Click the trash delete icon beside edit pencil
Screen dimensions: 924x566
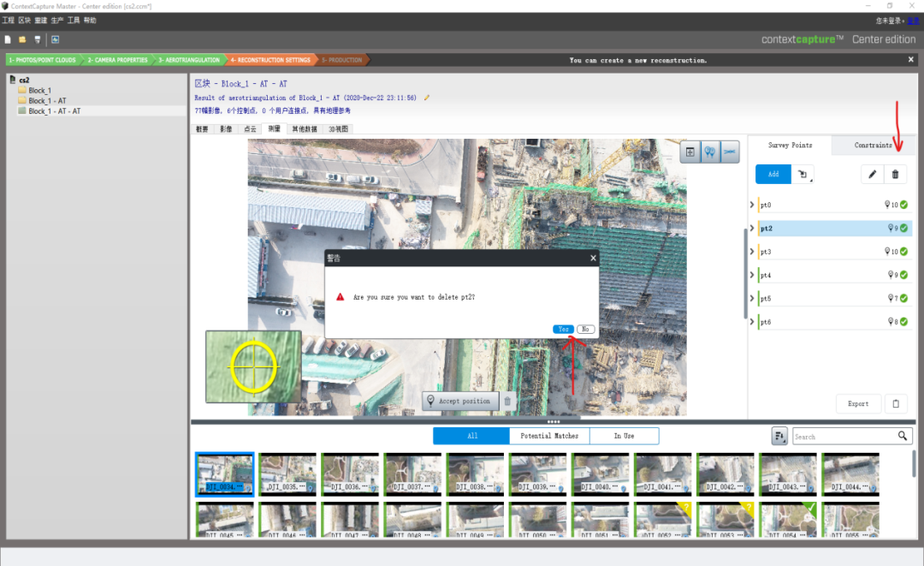(x=895, y=174)
